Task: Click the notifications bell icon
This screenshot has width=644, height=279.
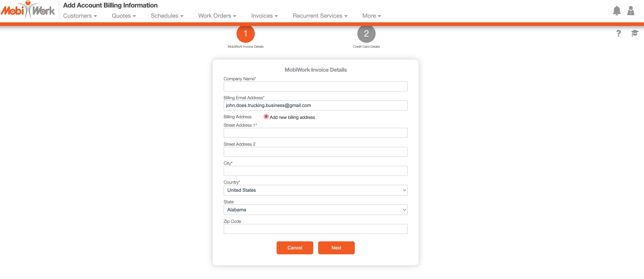Action: tap(617, 11)
